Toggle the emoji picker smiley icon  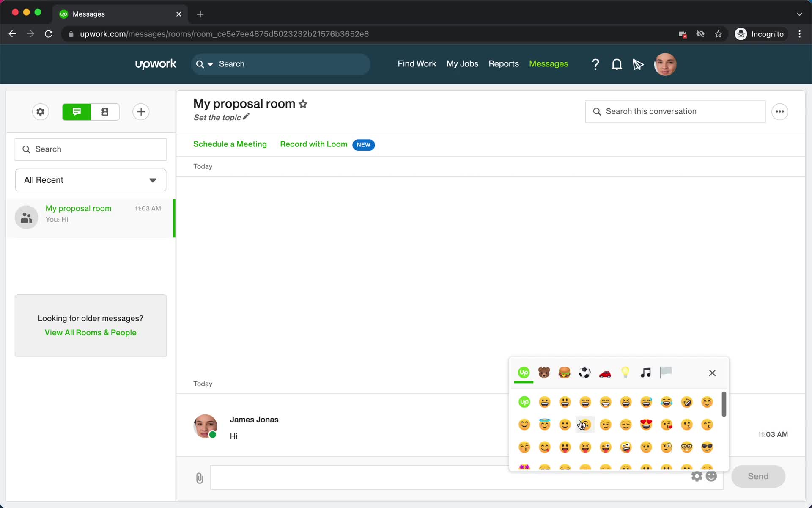(712, 476)
